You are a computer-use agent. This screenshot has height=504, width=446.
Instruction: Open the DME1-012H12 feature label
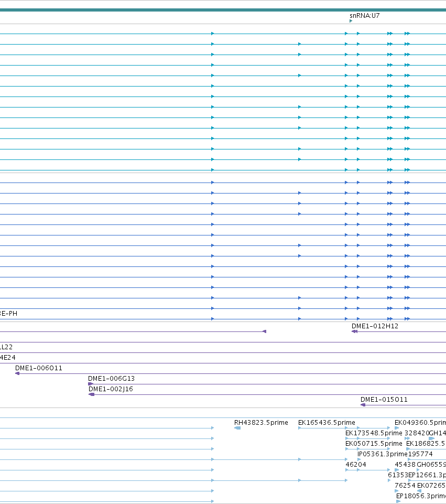pyautogui.click(x=375, y=326)
